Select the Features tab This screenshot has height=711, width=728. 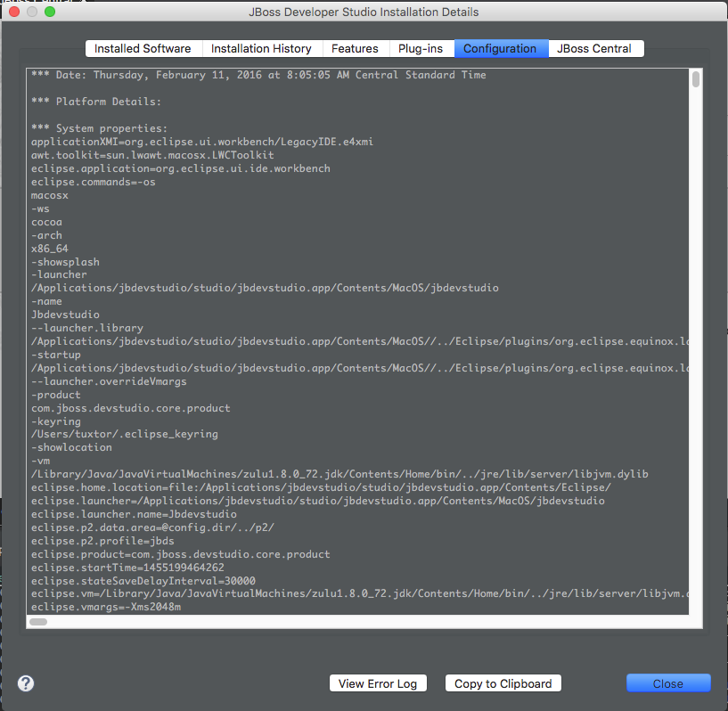coord(355,48)
